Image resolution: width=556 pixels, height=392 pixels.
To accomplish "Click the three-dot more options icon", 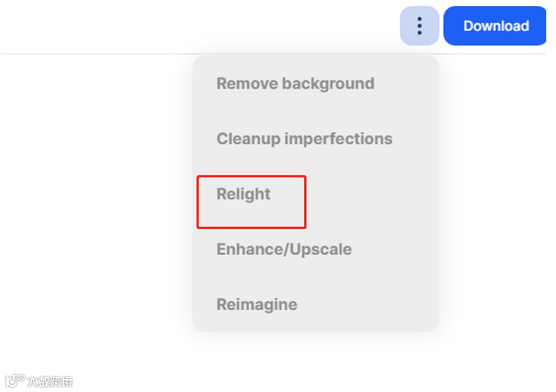I will coord(419,26).
